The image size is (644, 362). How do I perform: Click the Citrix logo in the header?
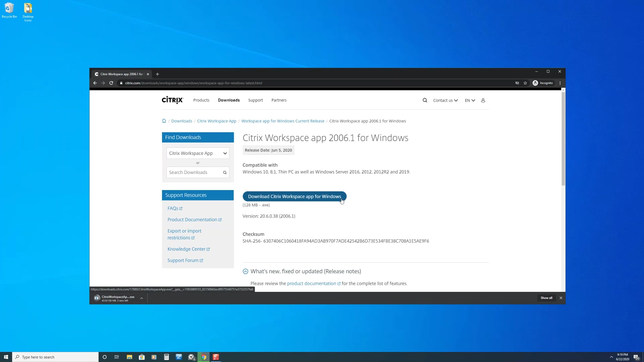click(172, 100)
